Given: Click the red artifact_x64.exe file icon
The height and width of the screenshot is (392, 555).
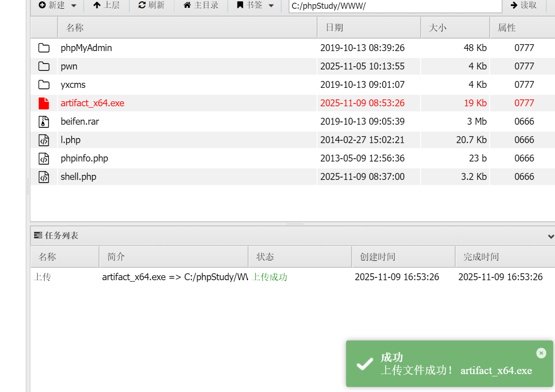Looking at the screenshot, I should (44, 103).
